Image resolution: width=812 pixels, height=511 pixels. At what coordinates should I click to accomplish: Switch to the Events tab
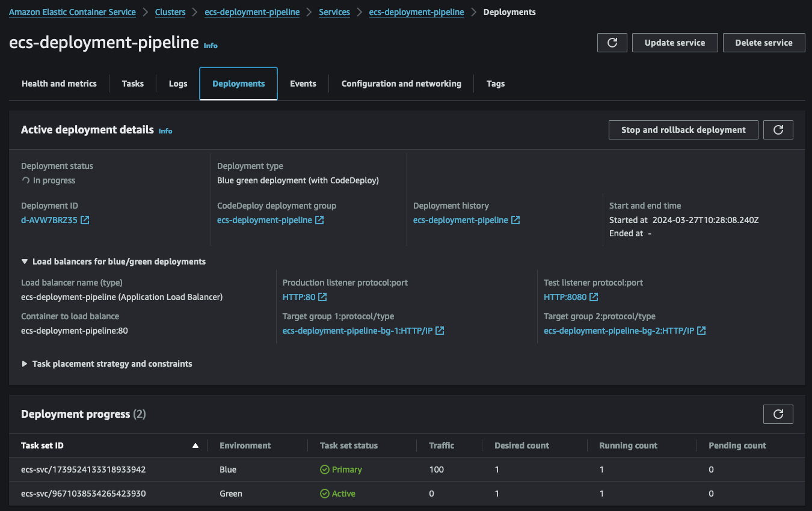[303, 84]
